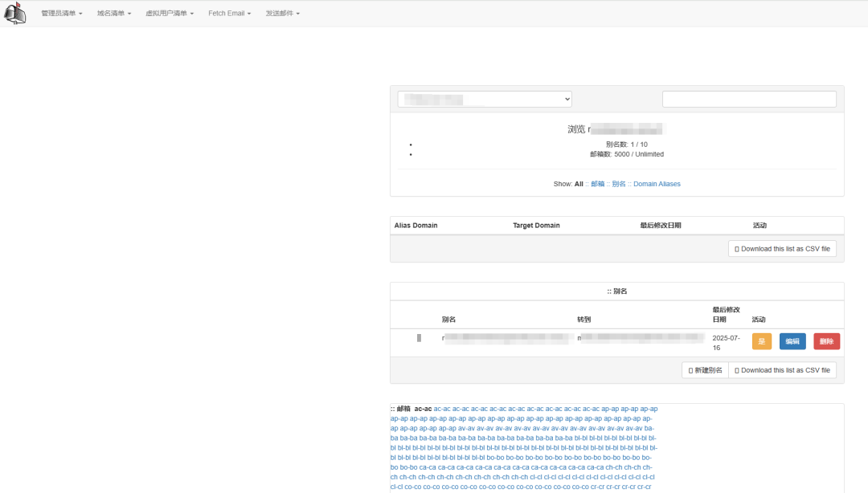Screen dimensions: 868x493
Task: Open the domain selection combo box
Action: (x=485, y=99)
